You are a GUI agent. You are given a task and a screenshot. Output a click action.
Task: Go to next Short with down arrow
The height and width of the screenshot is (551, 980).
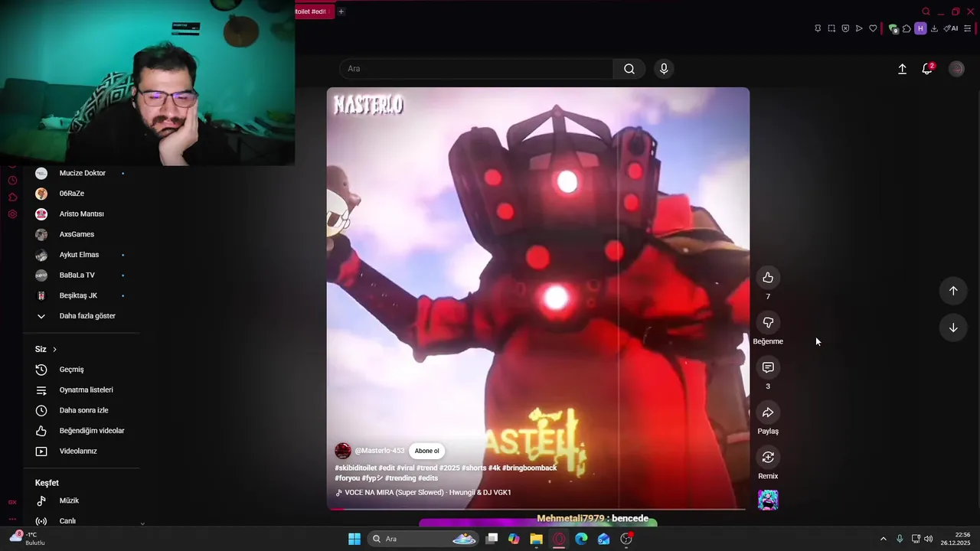[953, 328]
